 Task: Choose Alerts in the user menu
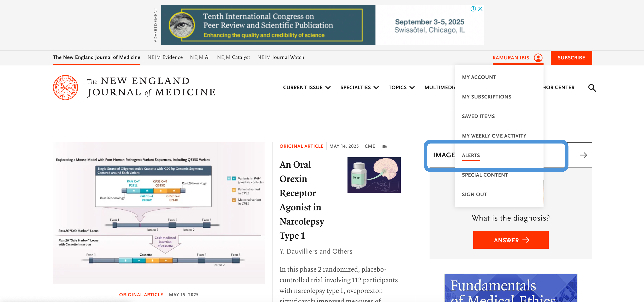471,155
